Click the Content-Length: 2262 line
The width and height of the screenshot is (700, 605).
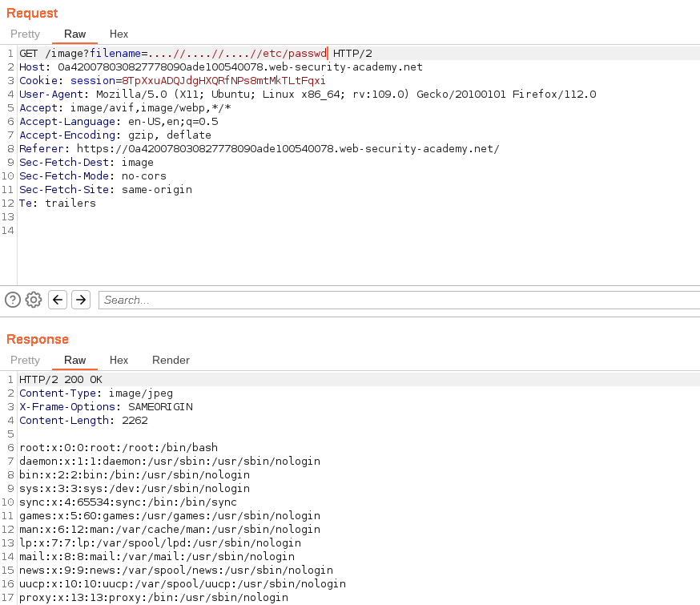(x=83, y=421)
